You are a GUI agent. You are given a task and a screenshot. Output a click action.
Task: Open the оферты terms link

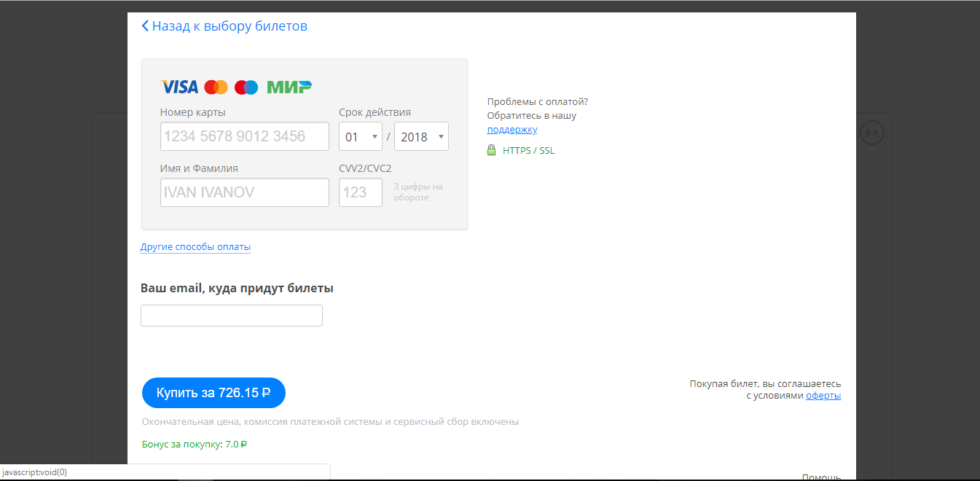pos(823,396)
